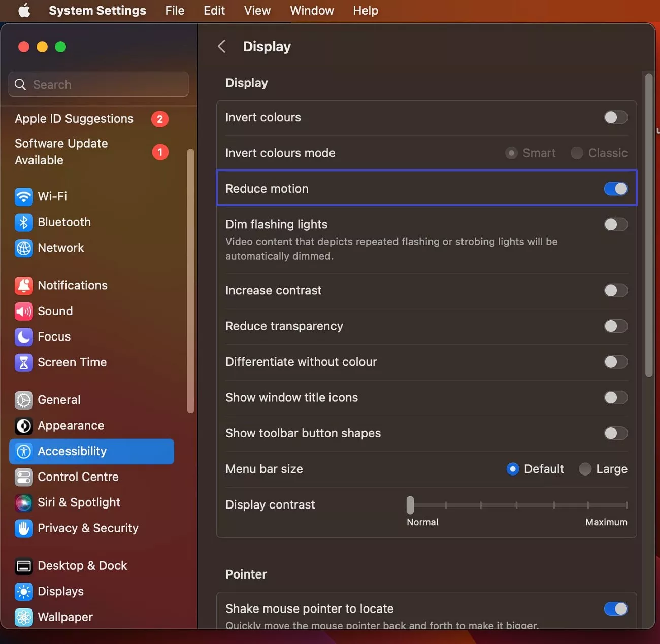Screen dimensions: 660x644
Task: Click the Network globe icon
Action: pos(23,248)
